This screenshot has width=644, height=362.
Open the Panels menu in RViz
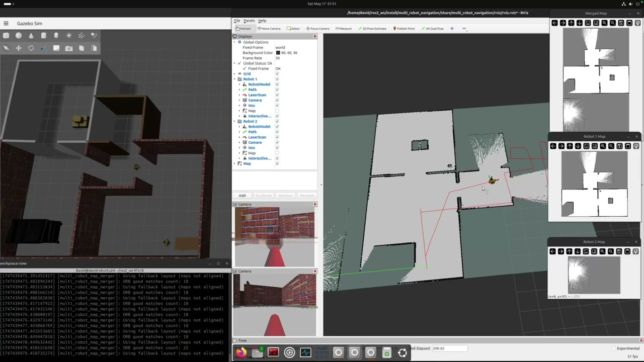[249, 21]
